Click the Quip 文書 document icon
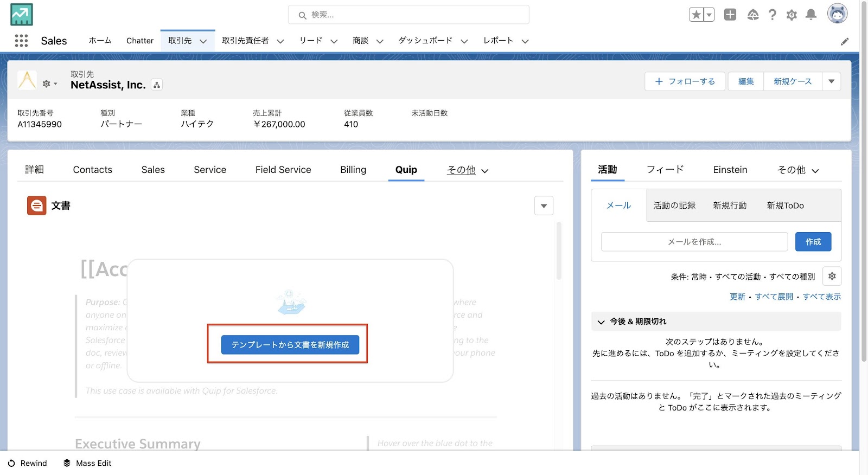 coord(36,206)
